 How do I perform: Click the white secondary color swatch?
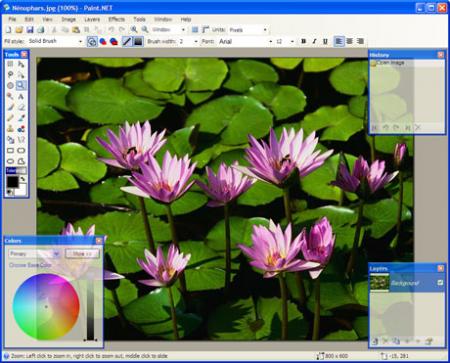pos(22,190)
